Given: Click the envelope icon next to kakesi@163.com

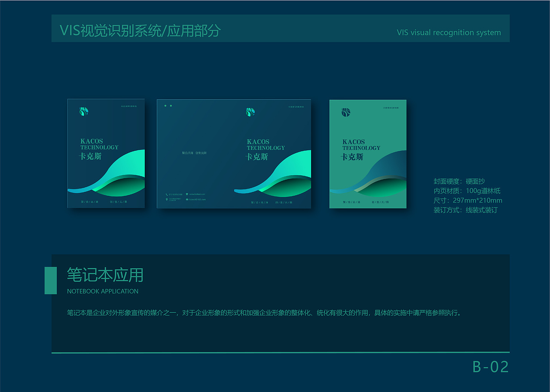Looking at the screenshot, I should (187, 199).
